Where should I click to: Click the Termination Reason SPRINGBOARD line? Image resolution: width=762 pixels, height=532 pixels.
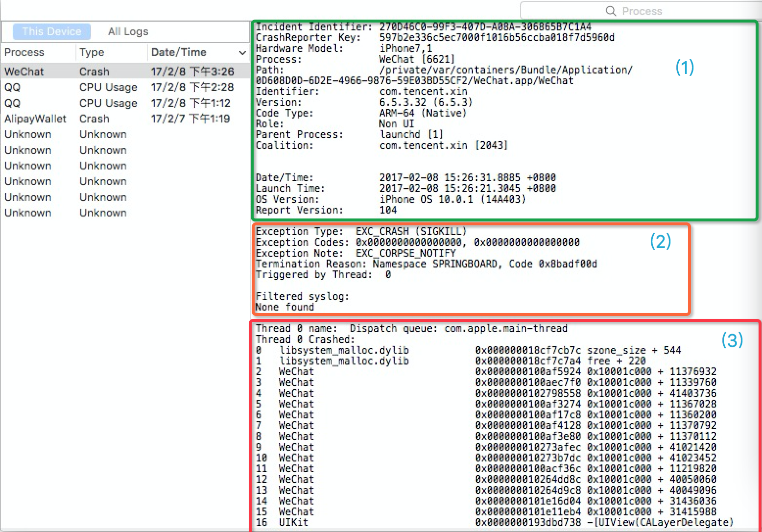tap(427, 264)
